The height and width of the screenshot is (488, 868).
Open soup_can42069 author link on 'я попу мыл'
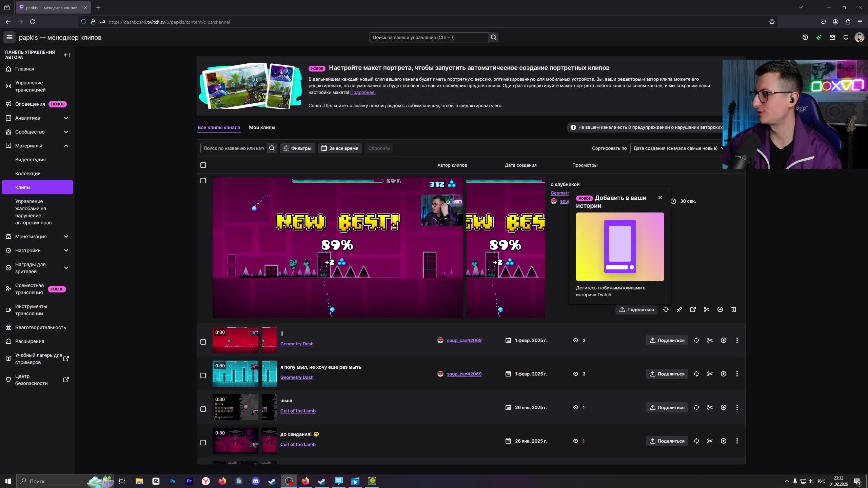tap(464, 374)
